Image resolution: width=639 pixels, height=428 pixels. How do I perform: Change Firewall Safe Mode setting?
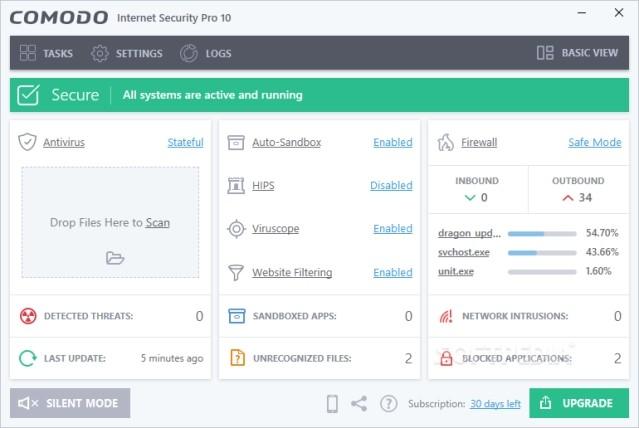pyautogui.click(x=595, y=142)
